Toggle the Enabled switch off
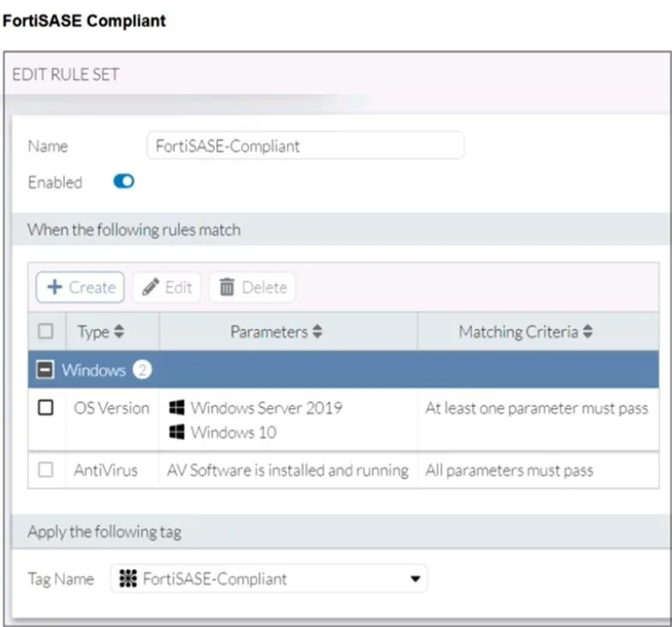 [x=124, y=181]
